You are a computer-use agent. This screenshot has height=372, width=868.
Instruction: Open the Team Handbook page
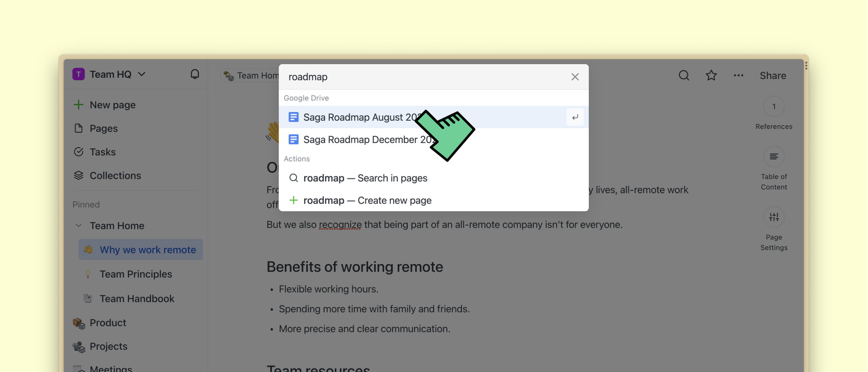[x=137, y=298]
